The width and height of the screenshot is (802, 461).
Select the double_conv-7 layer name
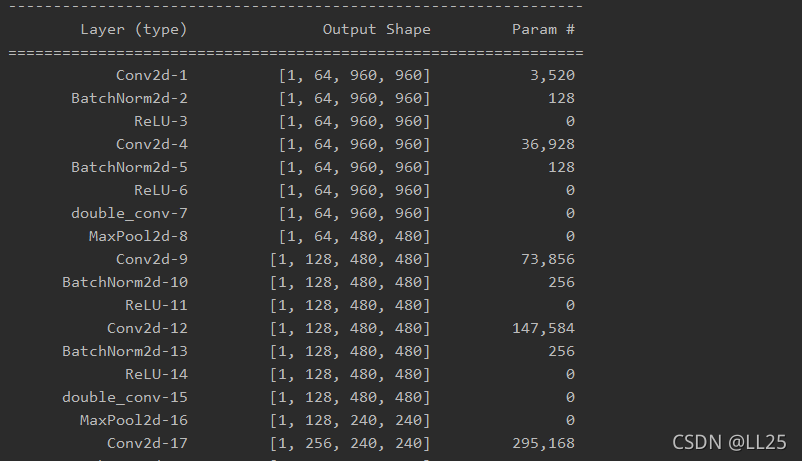[x=129, y=213]
